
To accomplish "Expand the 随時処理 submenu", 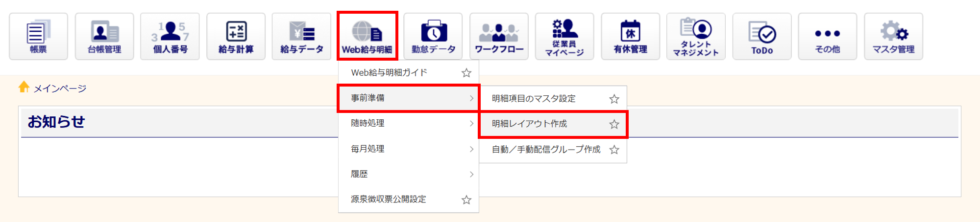I will (409, 123).
